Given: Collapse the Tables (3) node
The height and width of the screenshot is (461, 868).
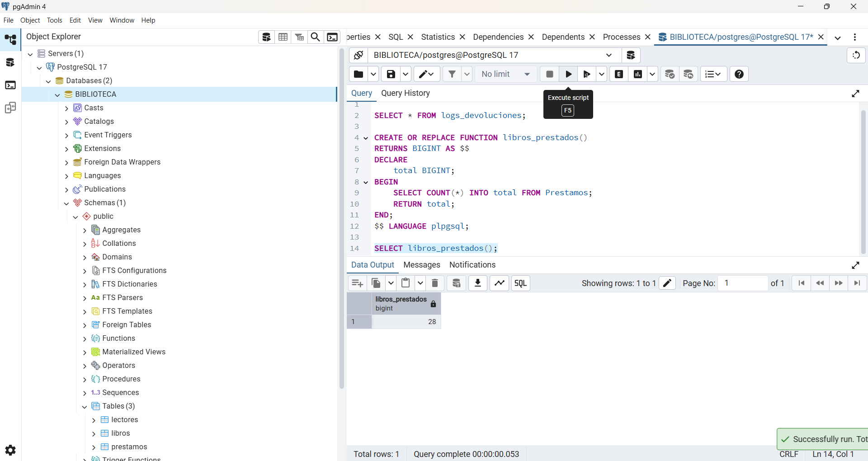Looking at the screenshot, I should (85, 406).
